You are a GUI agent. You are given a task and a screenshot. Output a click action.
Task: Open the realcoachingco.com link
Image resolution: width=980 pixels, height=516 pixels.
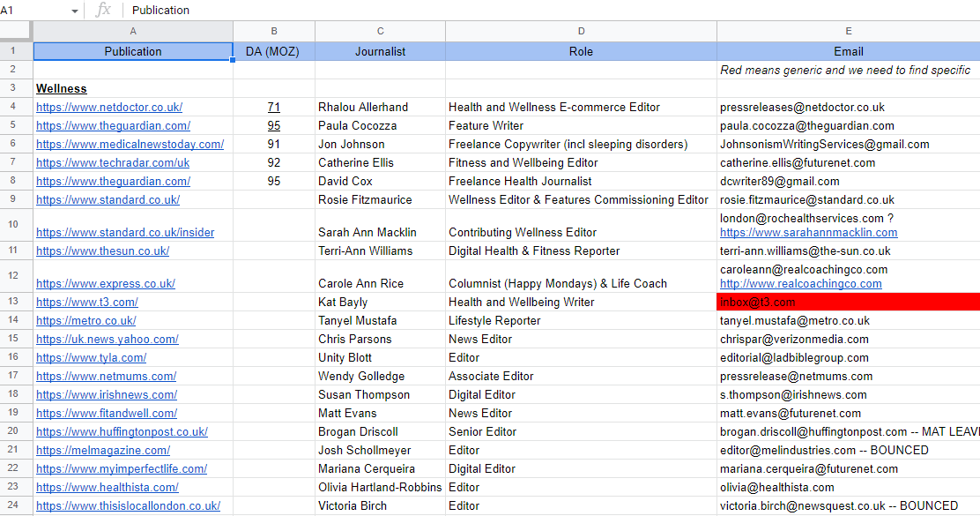coord(800,283)
